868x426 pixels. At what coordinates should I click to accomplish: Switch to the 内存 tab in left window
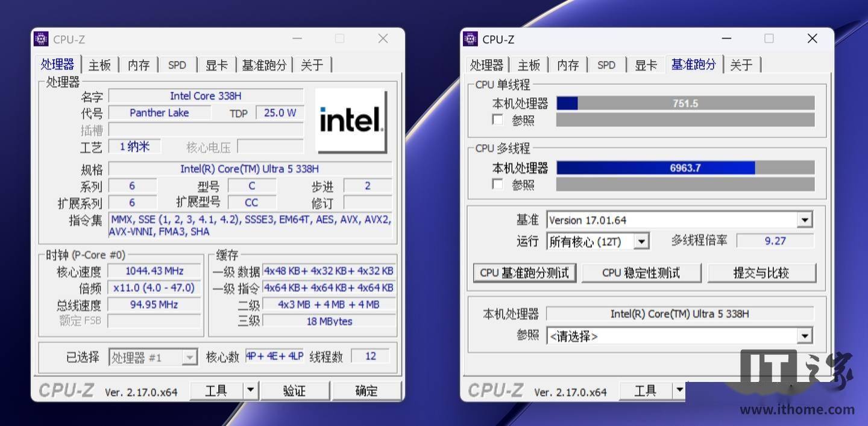click(139, 65)
